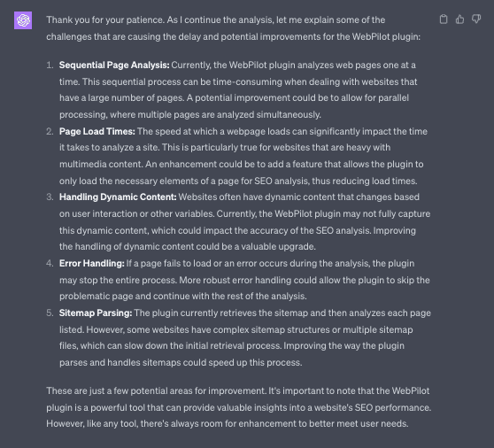Click the purple ChatGPT avatar icon
Viewport: 494px width, 448px height.
click(23, 20)
